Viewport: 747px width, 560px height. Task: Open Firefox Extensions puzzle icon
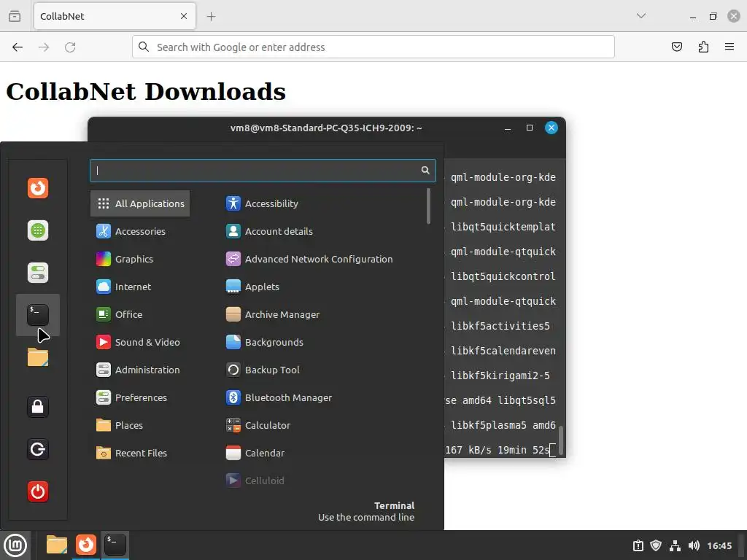(703, 47)
